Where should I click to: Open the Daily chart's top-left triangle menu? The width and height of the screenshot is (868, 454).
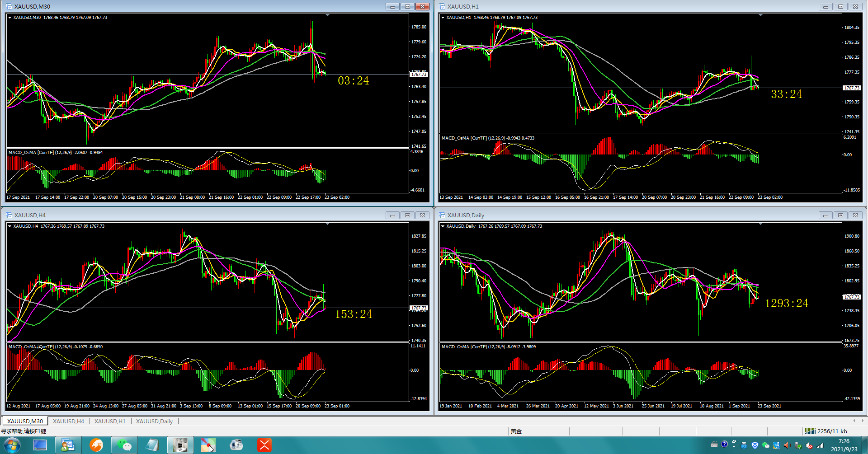click(x=443, y=226)
